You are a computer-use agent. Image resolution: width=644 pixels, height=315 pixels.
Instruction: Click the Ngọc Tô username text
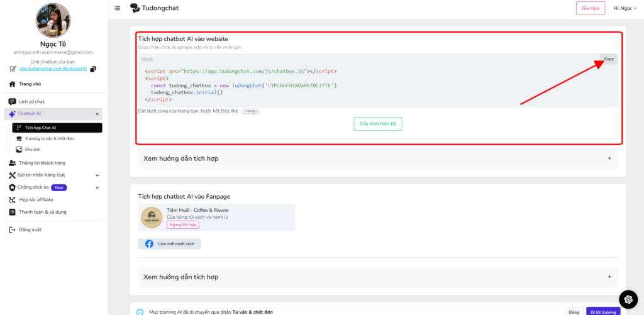coord(53,44)
